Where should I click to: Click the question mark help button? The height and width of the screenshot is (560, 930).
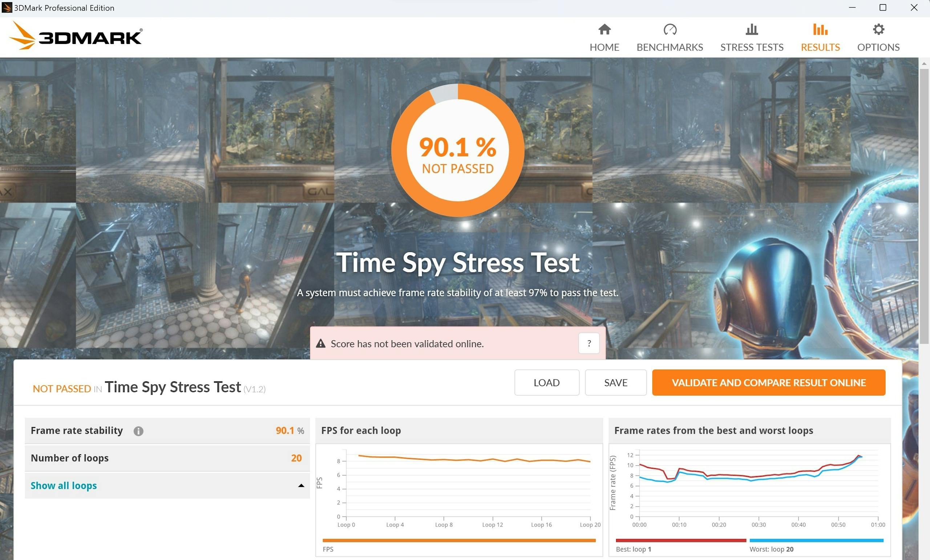click(x=589, y=344)
